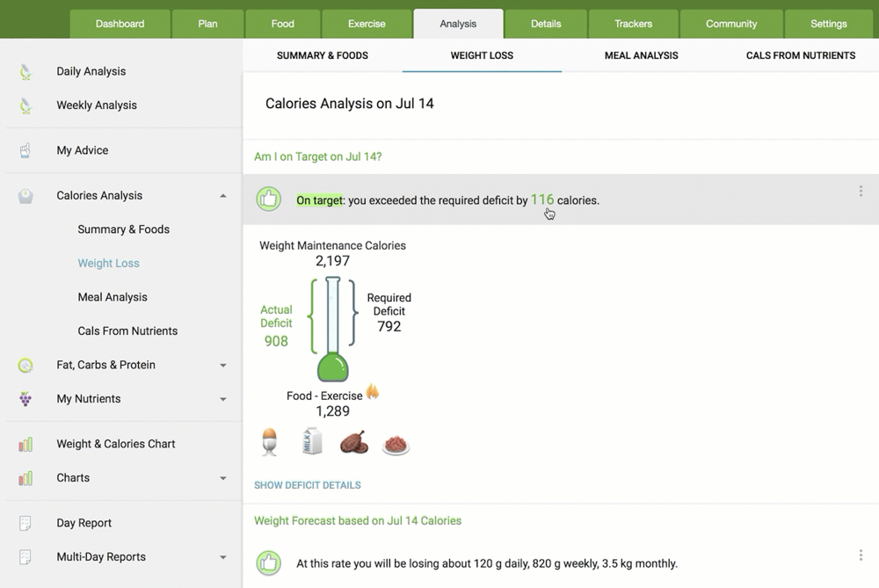Expand the Multi-Day Reports section
879x588 pixels.
pos(223,558)
